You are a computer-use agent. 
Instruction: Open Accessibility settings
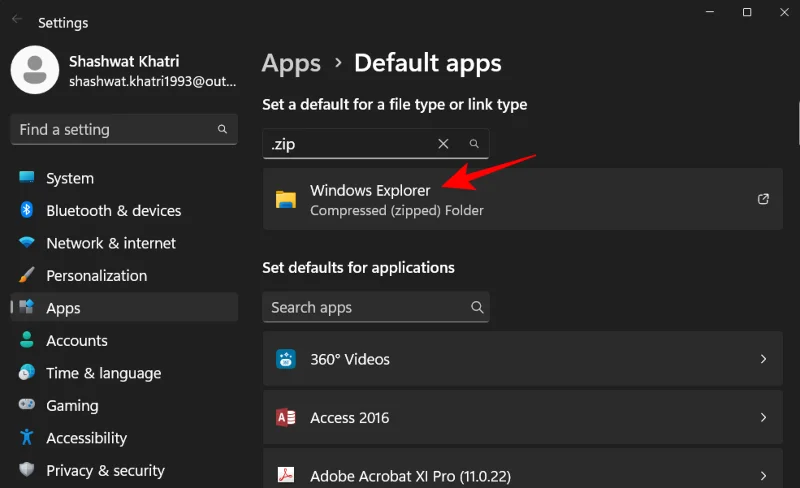pyautogui.click(x=124, y=438)
